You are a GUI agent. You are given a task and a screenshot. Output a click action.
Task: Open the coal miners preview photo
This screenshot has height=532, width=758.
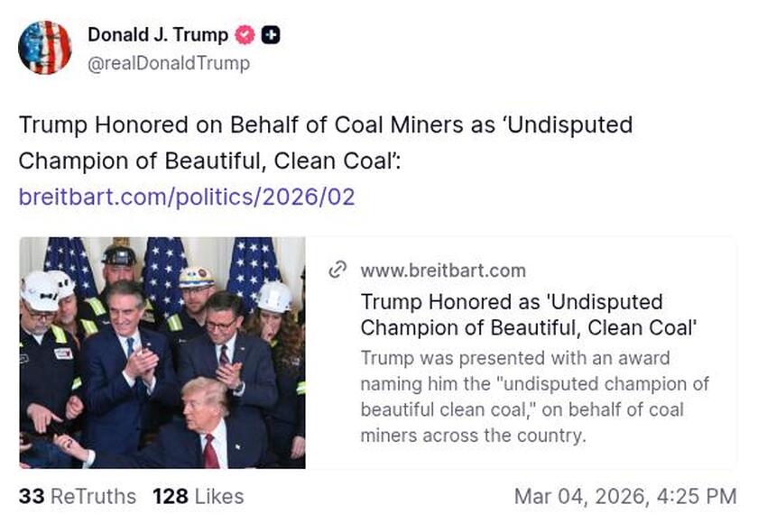pos(162,353)
